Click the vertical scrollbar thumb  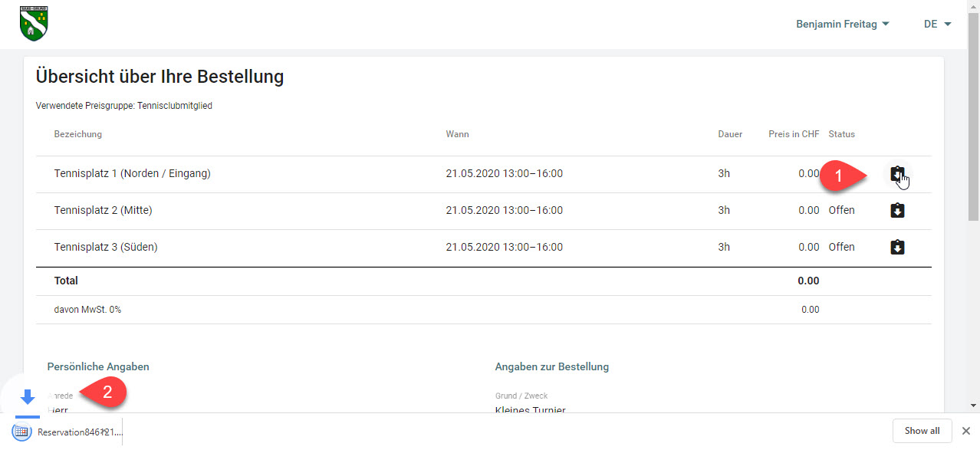(973, 115)
